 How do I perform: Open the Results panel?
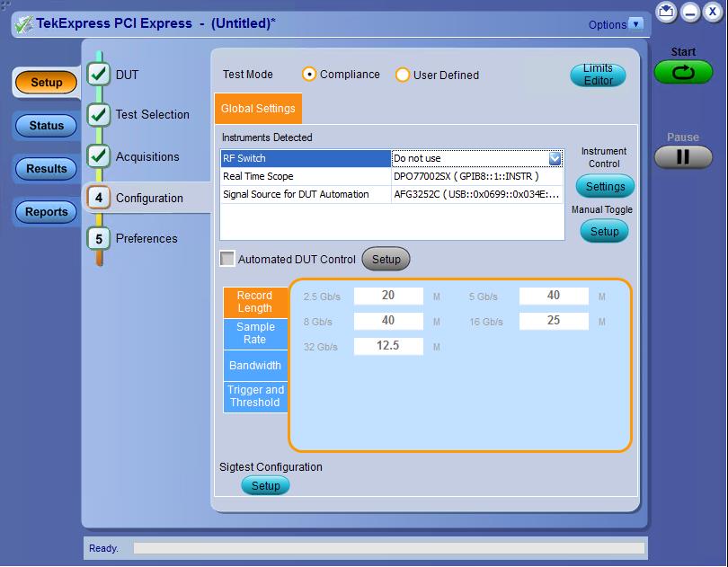click(x=46, y=169)
